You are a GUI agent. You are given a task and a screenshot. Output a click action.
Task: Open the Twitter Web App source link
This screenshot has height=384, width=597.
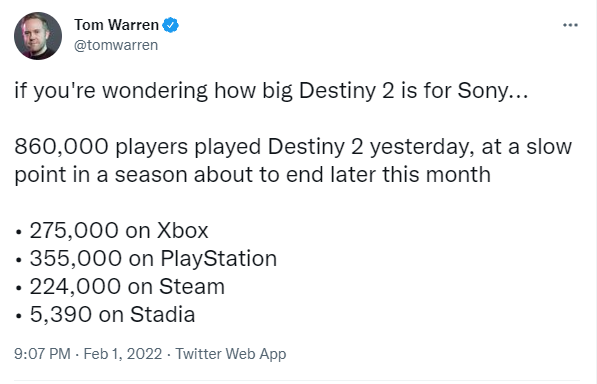click(230, 354)
